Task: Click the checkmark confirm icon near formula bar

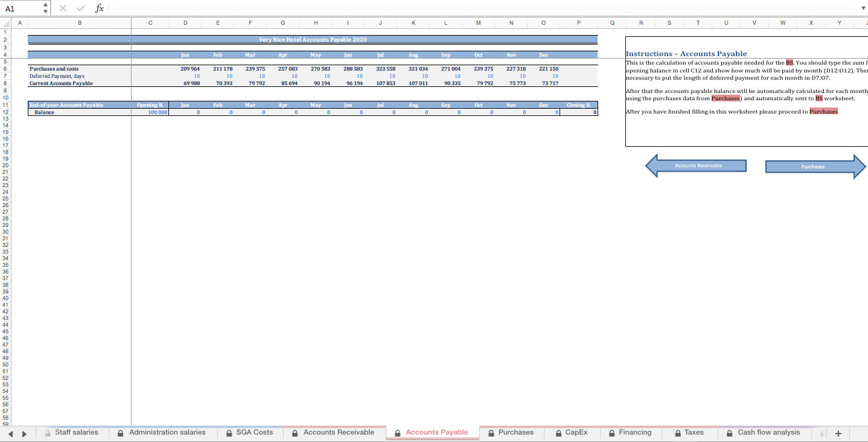Action: [80, 8]
